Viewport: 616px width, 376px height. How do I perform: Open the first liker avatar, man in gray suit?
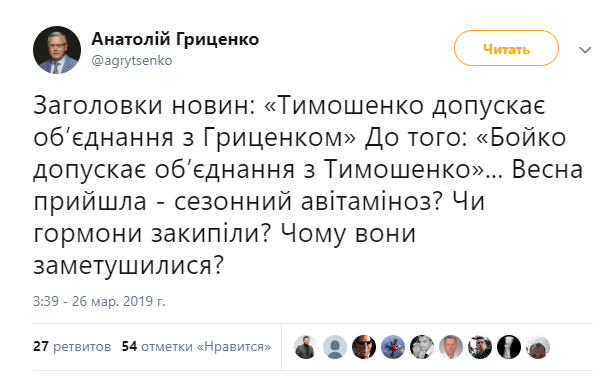coord(306,347)
